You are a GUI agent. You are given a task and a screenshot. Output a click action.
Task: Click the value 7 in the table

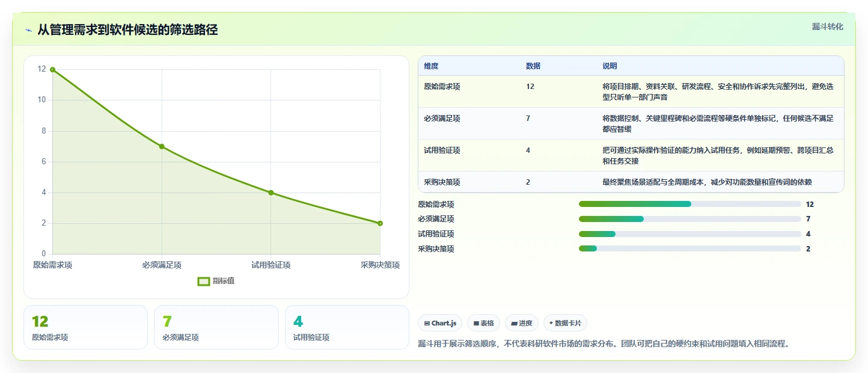(x=528, y=119)
